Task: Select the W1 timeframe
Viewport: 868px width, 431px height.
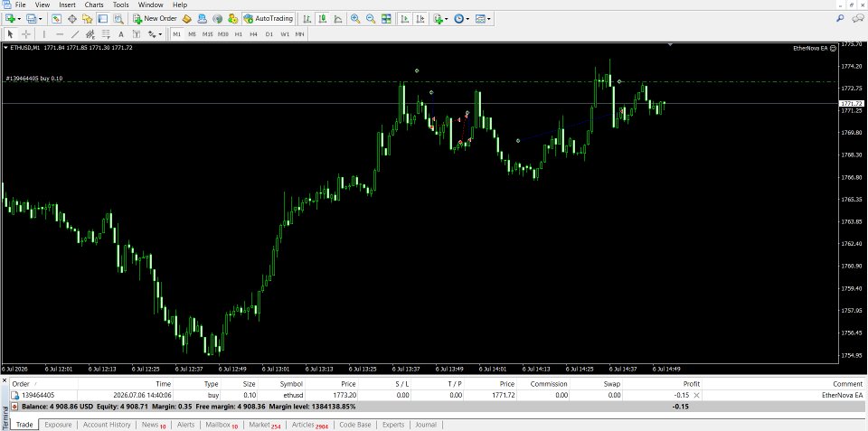Action: [285, 34]
